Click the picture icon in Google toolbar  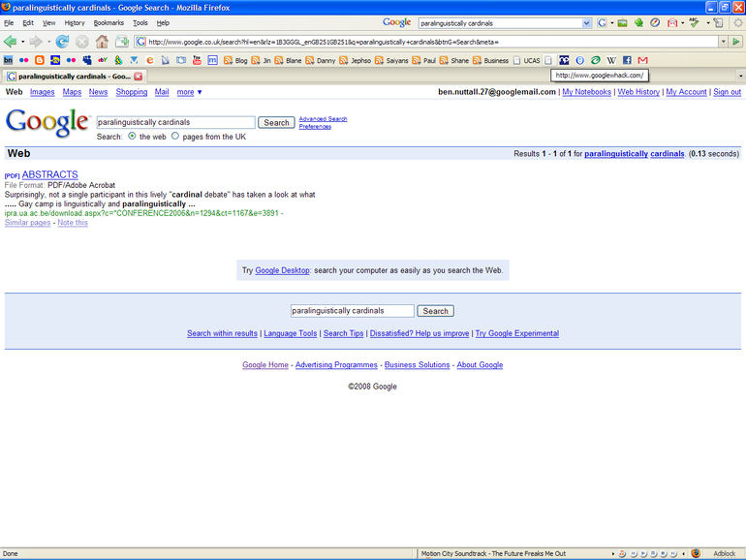[622, 23]
